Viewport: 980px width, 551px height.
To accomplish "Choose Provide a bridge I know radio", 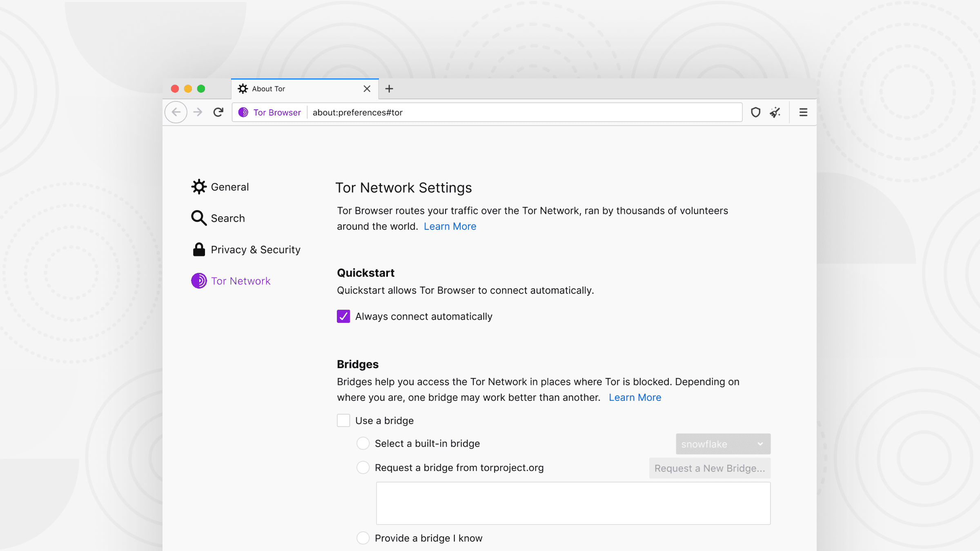I will [x=363, y=538].
